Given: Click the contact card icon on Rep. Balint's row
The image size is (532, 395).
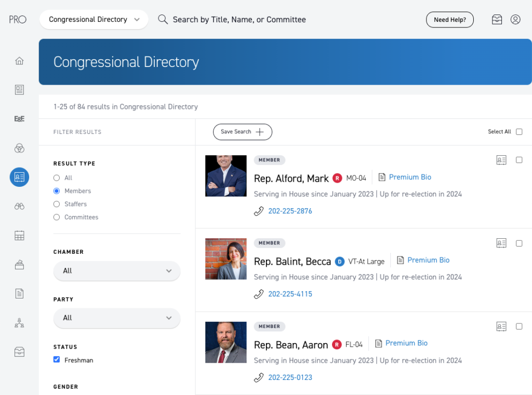Looking at the screenshot, I should (x=501, y=243).
